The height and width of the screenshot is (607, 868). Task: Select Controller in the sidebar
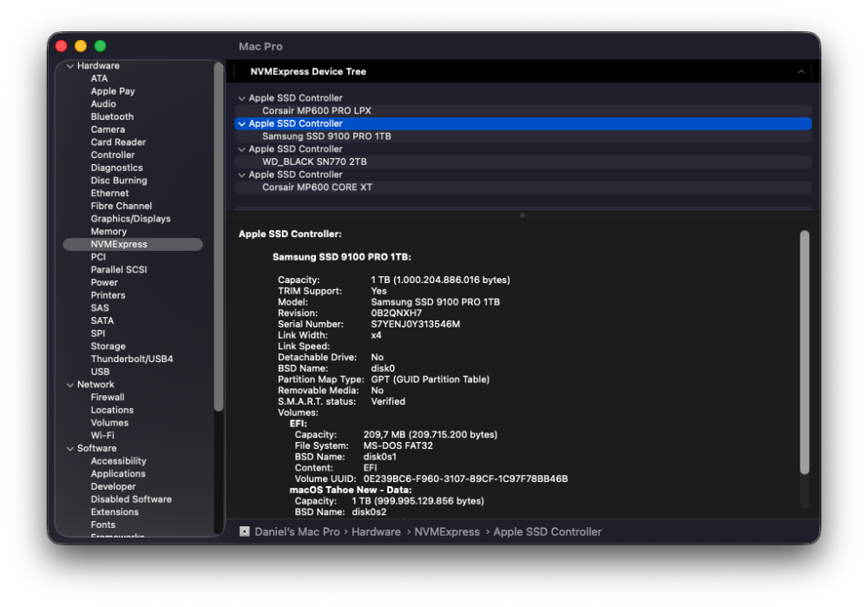(113, 155)
